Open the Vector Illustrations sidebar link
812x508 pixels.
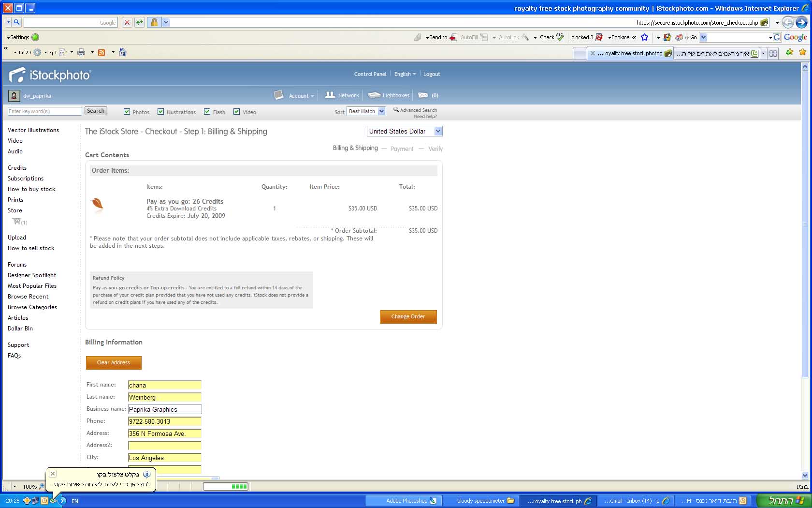(x=33, y=130)
